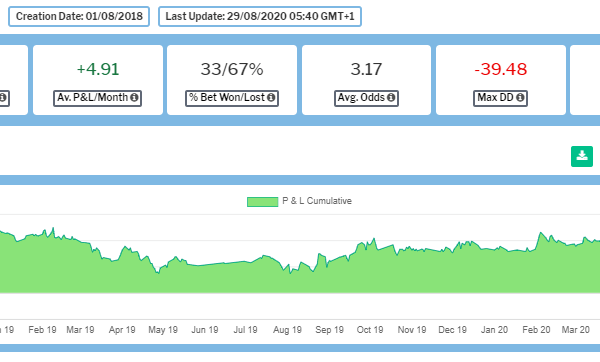Click the green download chart button

click(x=582, y=156)
